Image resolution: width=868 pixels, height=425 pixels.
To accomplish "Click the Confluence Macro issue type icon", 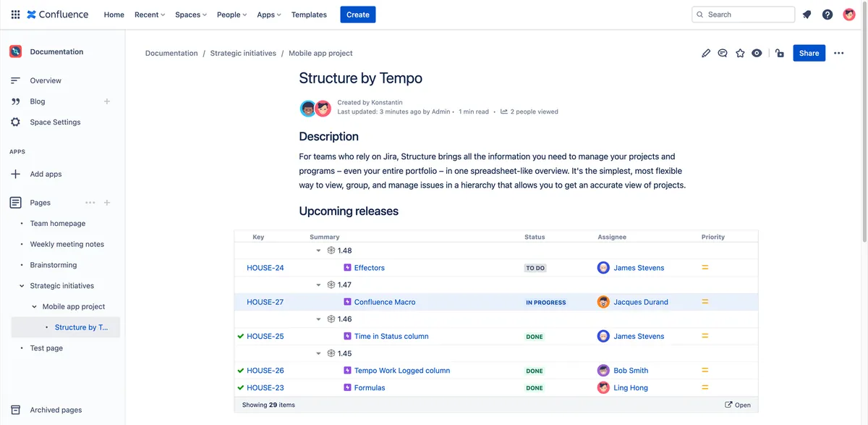I will [x=347, y=302].
